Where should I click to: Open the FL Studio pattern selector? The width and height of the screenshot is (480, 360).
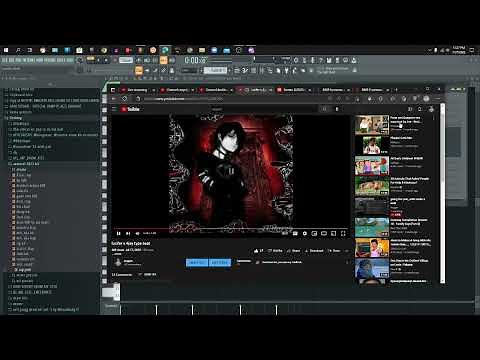click(x=215, y=70)
